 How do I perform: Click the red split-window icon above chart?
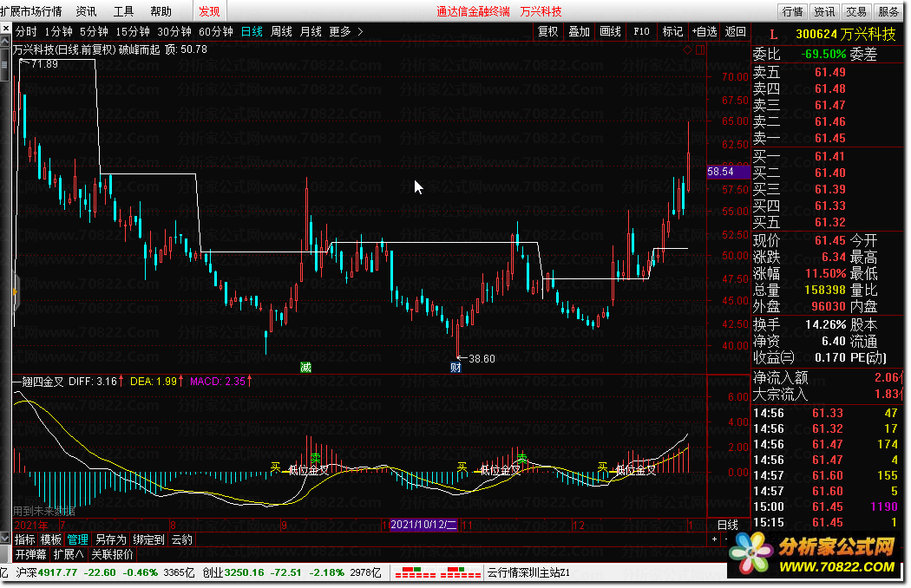click(700, 50)
